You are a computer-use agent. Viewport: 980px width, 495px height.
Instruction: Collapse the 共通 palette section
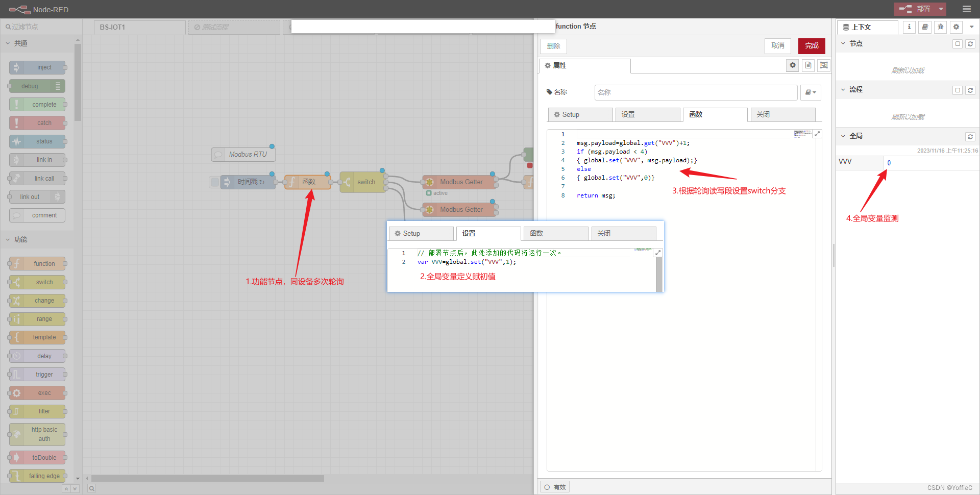7,43
